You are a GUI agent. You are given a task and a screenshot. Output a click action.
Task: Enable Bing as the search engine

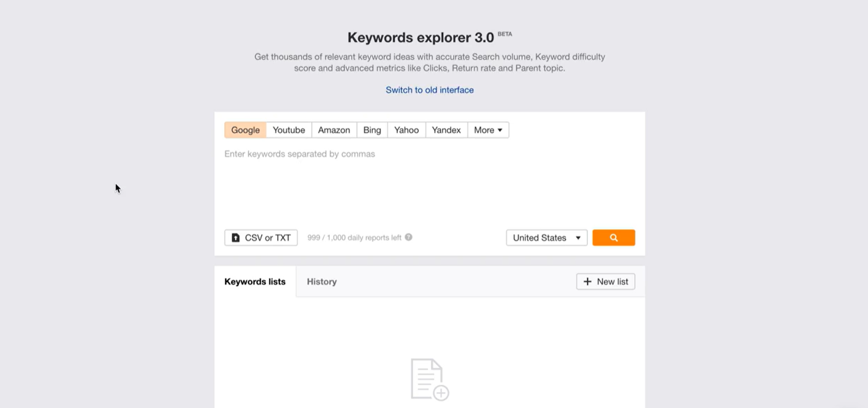[x=372, y=130]
